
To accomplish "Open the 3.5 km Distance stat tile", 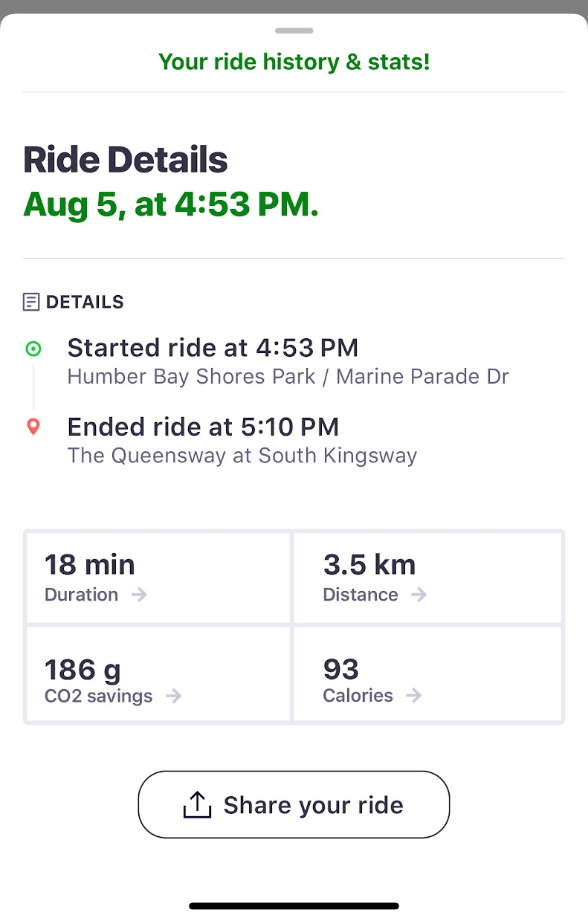I will click(428, 578).
